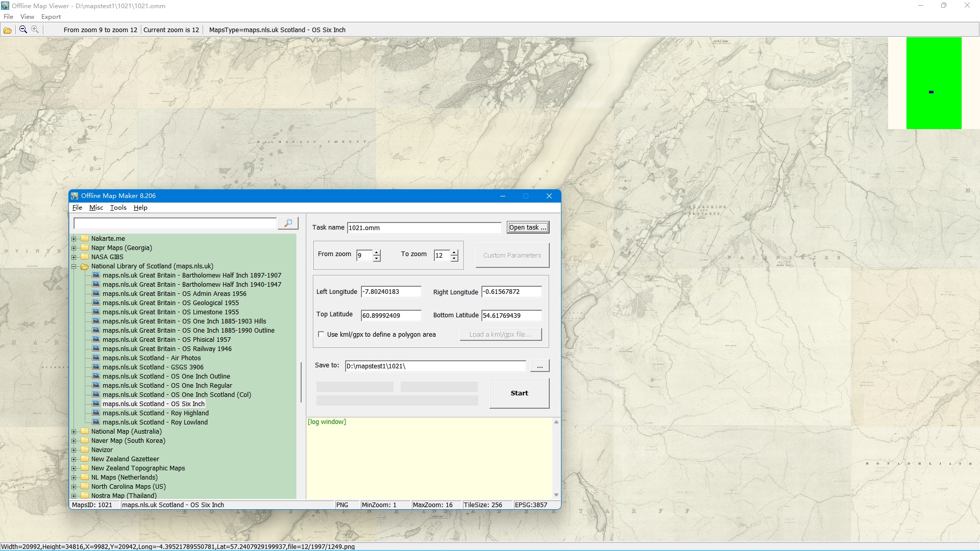The width and height of the screenshot is (980, 551).
Task: Click the Custom Parameters button
Action: tap(512, 255)
